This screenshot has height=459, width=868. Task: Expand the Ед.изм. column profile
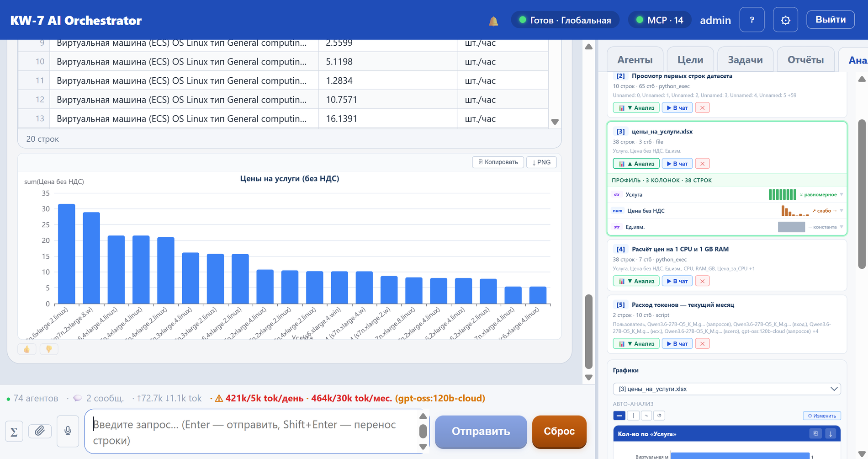point(842,227)
